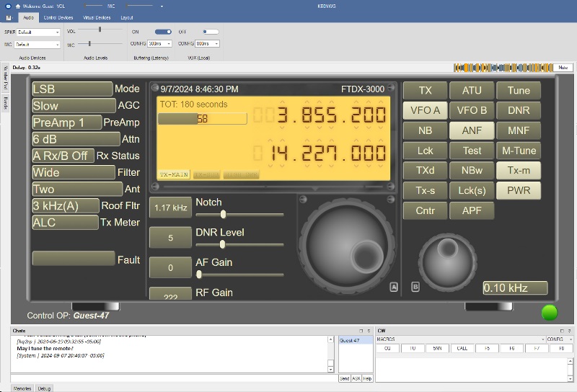The height and width of the screenshot is (392, 577).
Task: Open the MIC device dropdown
Action: click(x=37, y=45)
